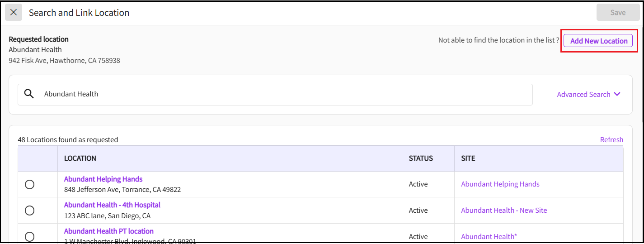Click the SITE column header

(x=468, y=158)
